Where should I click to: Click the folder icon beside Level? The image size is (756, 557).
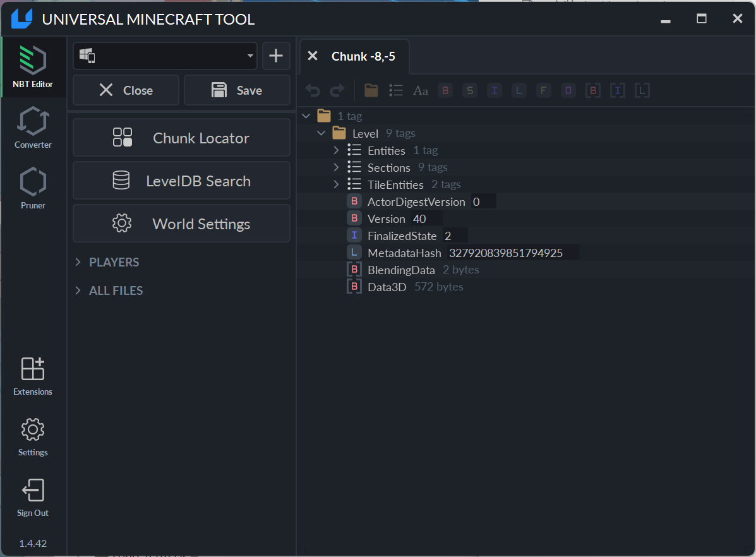click(x=339, y=133)
